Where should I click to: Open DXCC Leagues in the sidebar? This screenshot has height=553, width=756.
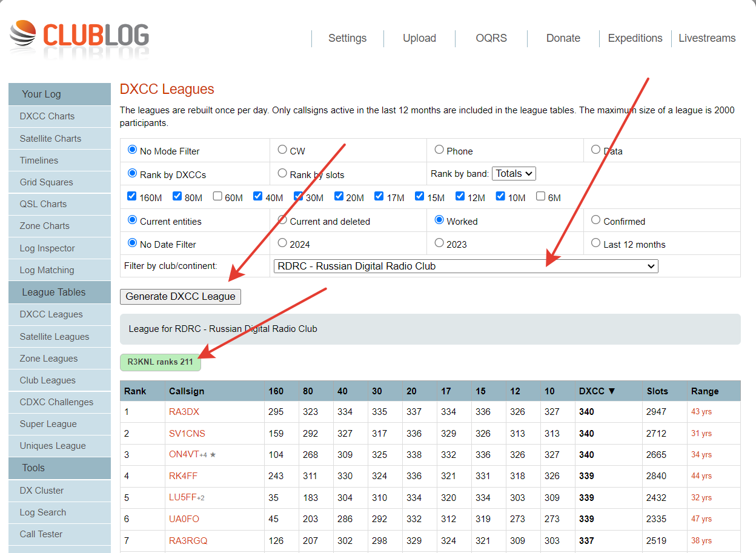coord(59,314)
